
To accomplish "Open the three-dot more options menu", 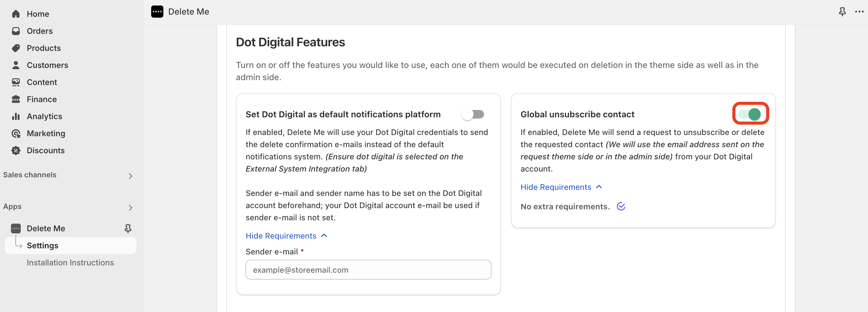I will click(x=859, y=12).
